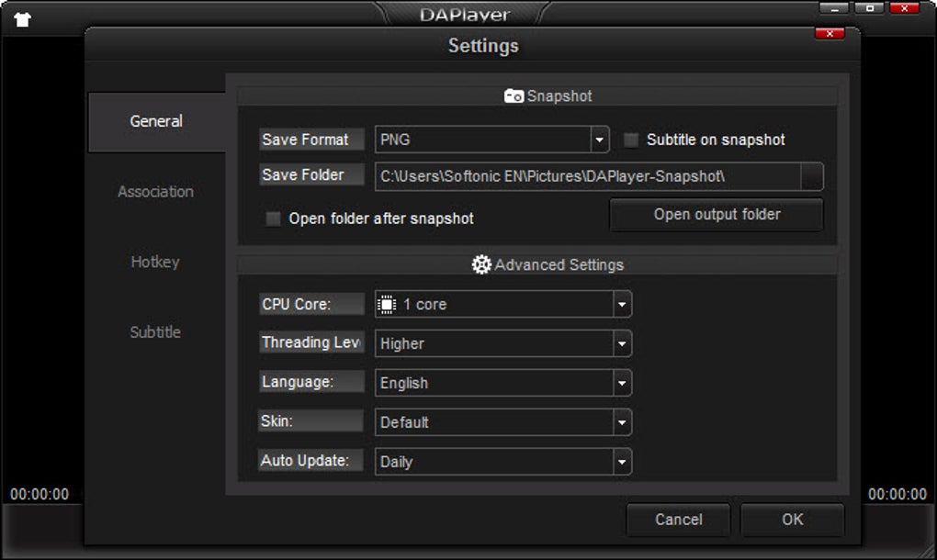Maximize the DAPlayer window
The image size is (937, 560).
pyautogui.click(x=869, y=8)
